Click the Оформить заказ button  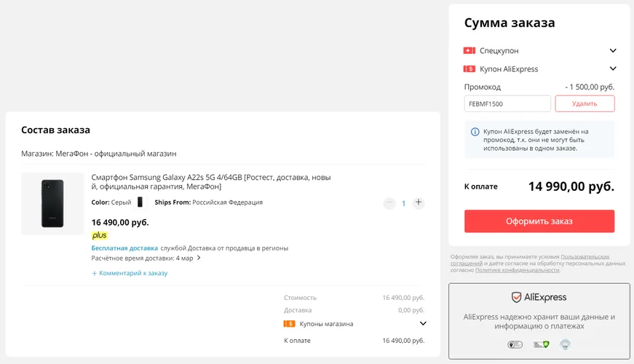point(539,221)
